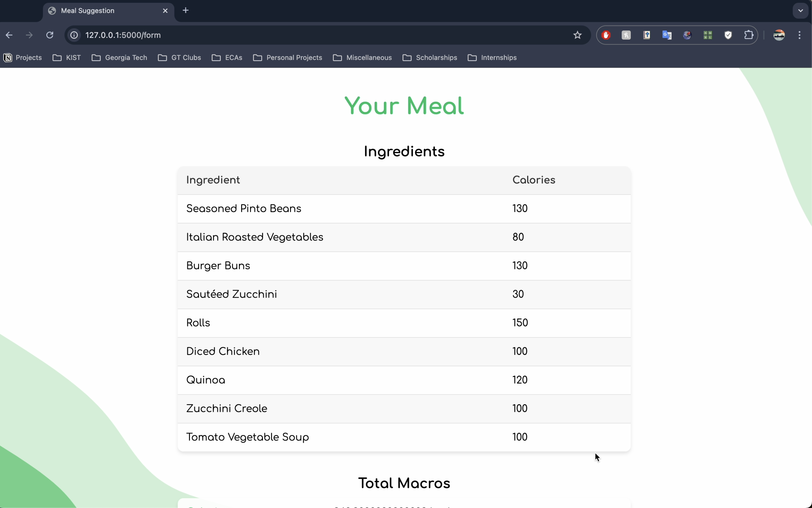Image resolution: width=812 pixels, height=508 pixels.
Task: Close the Meal Suggestion tab
Action: [x=165, y=11]
